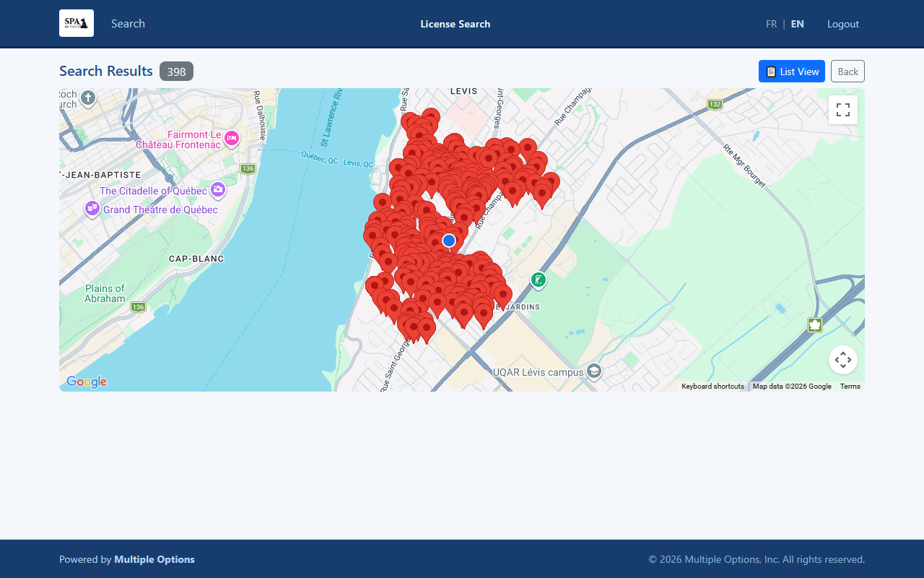Open the map Terms link
Screen dimensions: 924x578
pyautogui.click(x=850, y=387)
